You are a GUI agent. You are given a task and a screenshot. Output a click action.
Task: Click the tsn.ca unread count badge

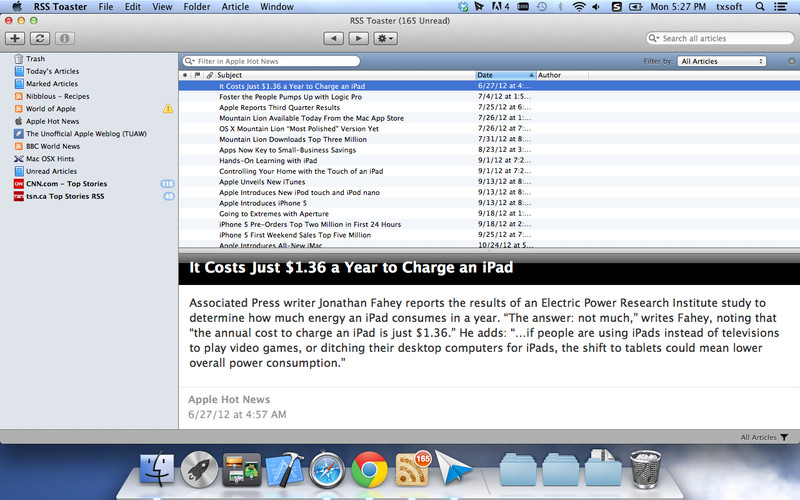click(168, 196)
